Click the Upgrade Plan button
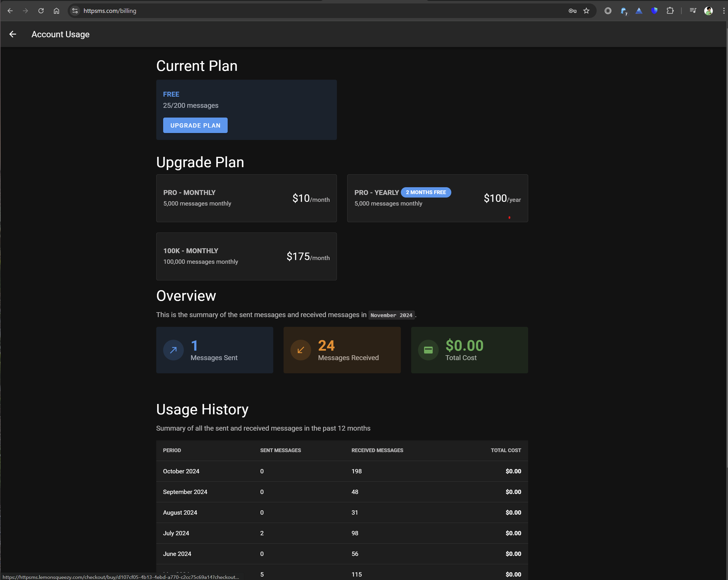Screen dimensions: 728x580 [195, 125]
